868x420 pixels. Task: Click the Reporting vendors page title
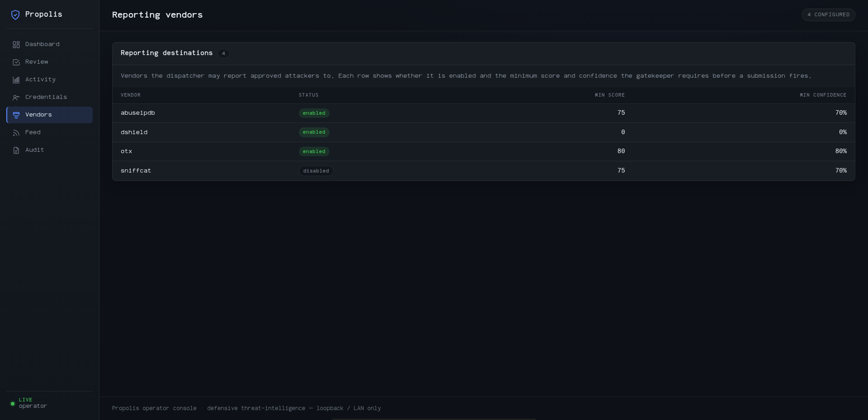pyautogui.click(x=157, y=15)
